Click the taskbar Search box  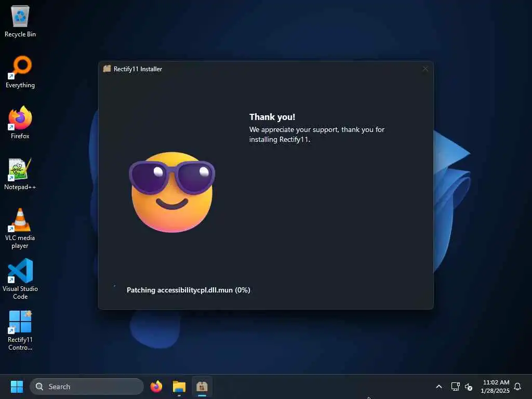click(87, 387)
